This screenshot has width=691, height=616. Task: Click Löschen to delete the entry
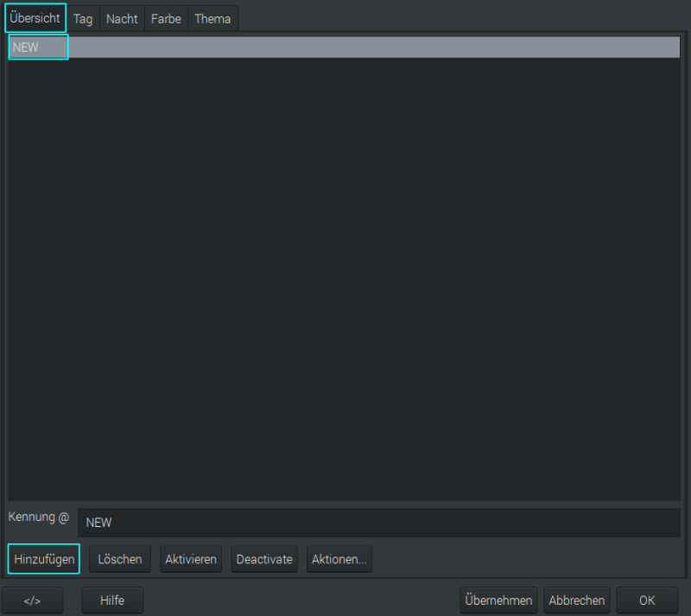point(120,559)
